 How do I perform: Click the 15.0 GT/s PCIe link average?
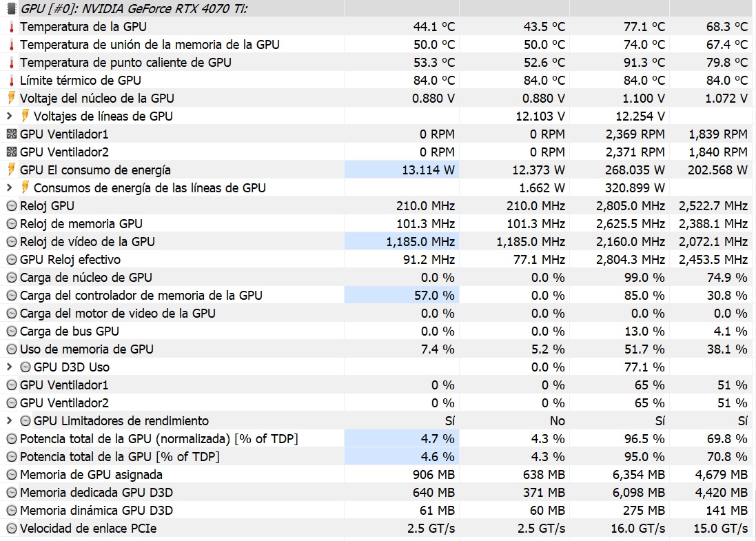click(x=721, y=529)
